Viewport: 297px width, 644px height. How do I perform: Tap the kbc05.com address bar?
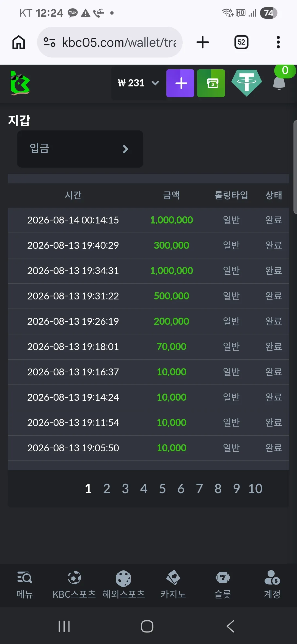110,42
